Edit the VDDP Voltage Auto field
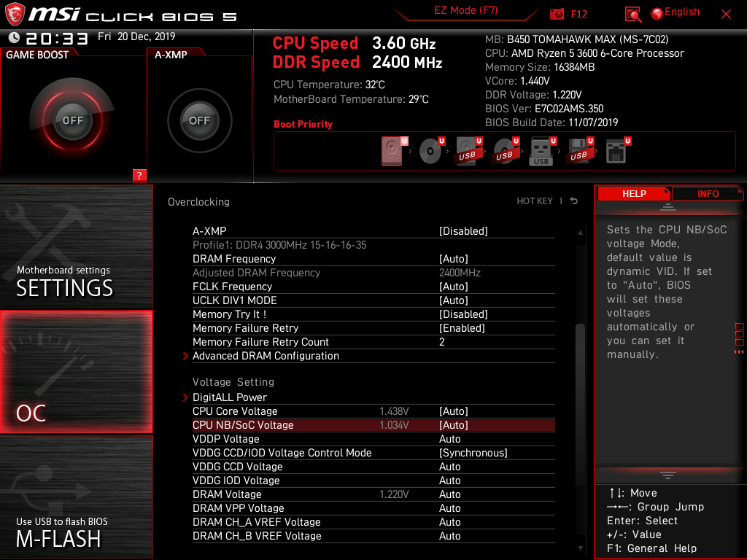747x560 pixels. [449, 439]
